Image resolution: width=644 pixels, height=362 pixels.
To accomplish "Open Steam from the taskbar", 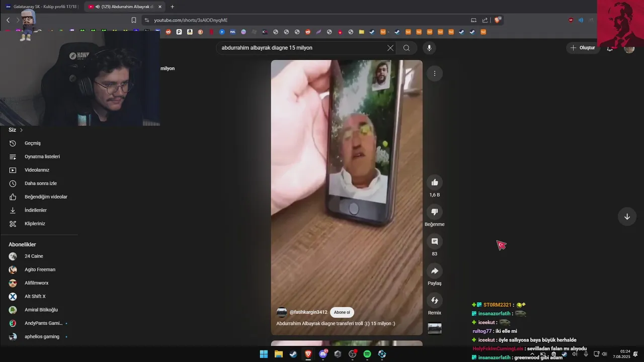I will [x=293, y=354].
